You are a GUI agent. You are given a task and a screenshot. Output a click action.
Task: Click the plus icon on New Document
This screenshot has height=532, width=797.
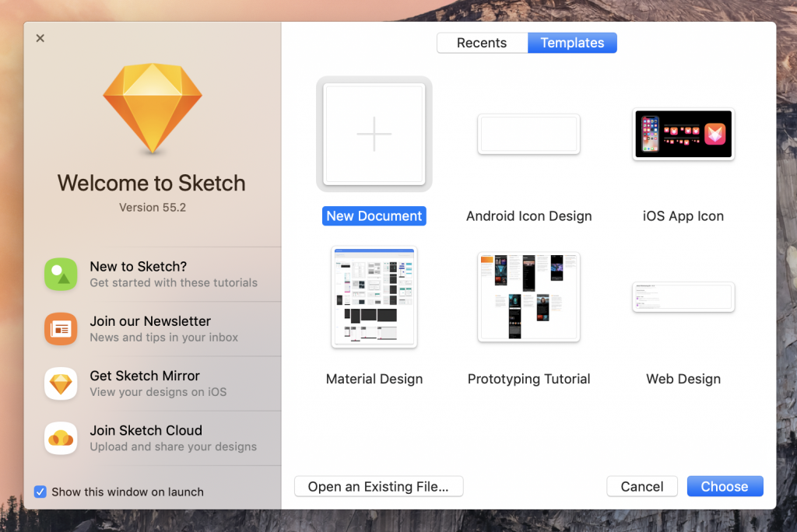(374, 133)
